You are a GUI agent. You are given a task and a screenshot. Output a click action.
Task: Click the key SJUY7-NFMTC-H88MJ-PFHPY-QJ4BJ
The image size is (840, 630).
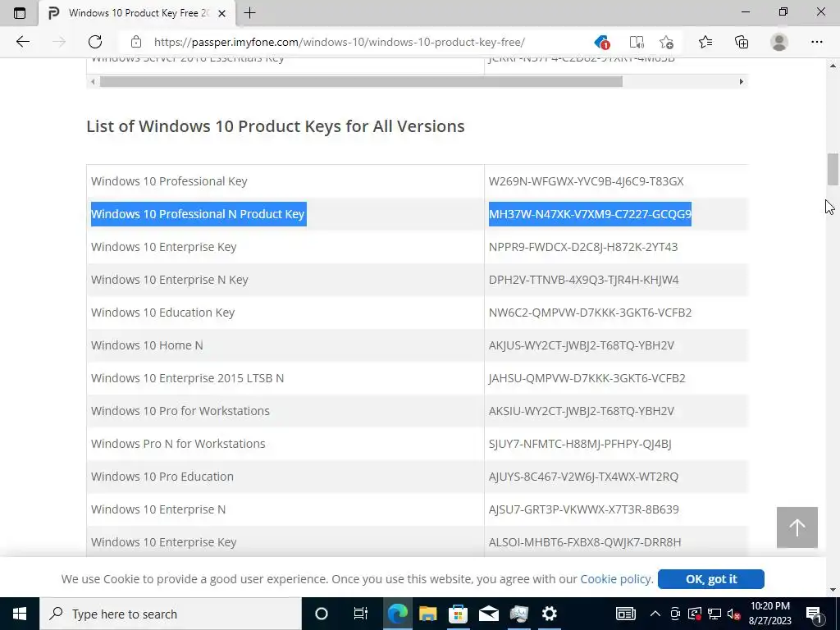coord(580,444)
